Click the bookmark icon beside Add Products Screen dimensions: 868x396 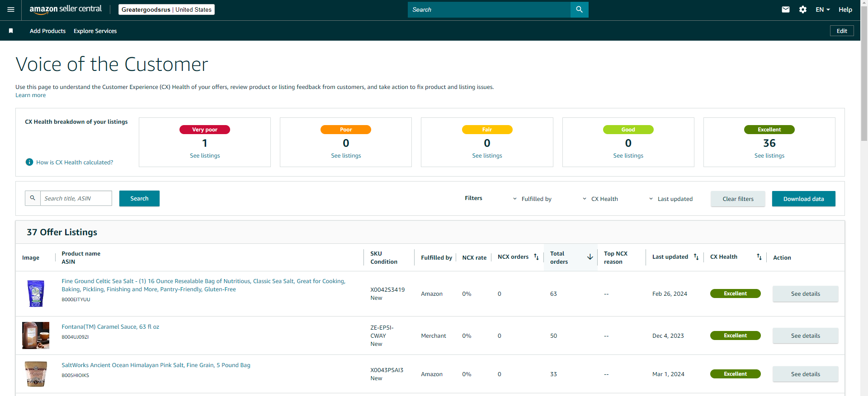(11, 31)
